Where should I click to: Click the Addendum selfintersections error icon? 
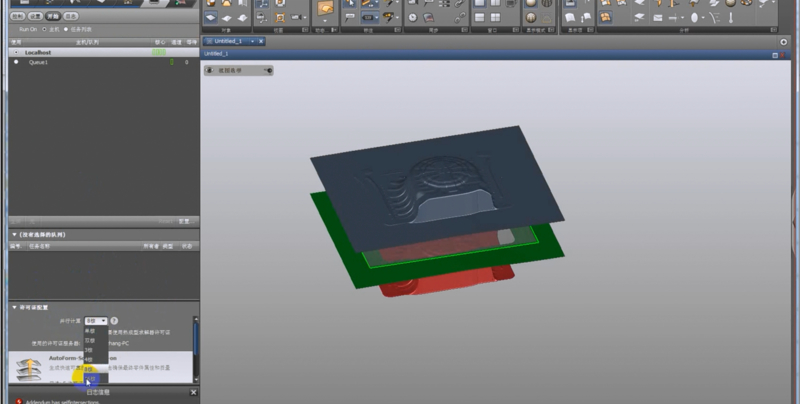tap(19, 401)
